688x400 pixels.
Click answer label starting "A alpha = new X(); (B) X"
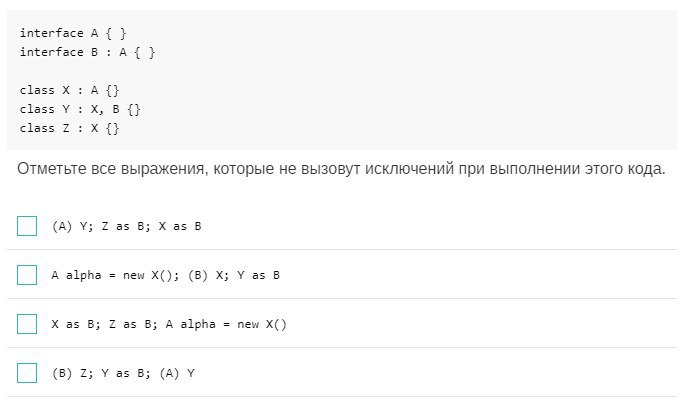tap(165, 275)
